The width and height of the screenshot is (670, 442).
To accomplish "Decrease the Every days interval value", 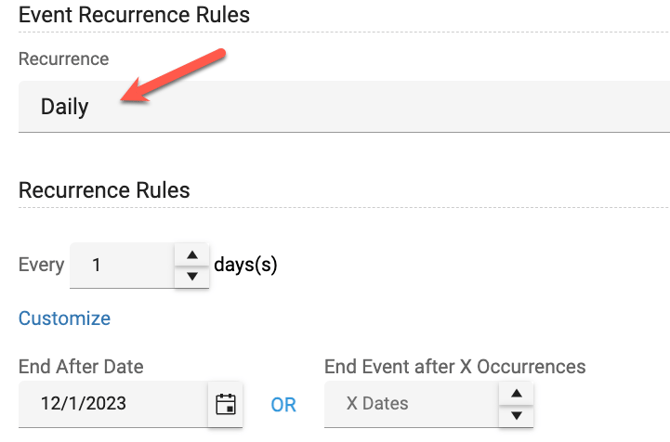I will click(x=192, y=276).
